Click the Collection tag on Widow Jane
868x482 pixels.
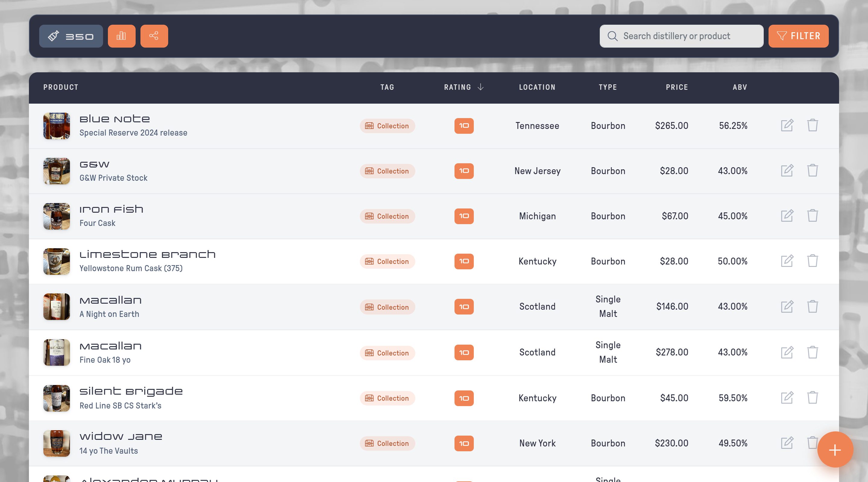pos(387,443)
